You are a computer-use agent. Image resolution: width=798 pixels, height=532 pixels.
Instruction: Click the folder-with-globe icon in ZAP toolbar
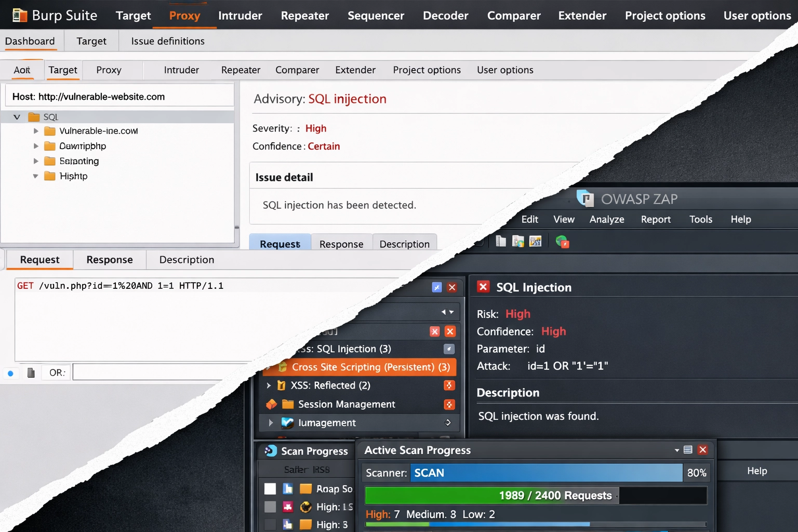click(518, 241)
